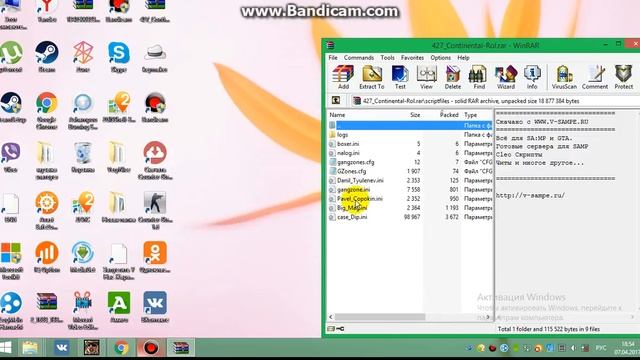Viewport: 640px width, 360px height.
Task: Run the Test archive tool
Action: 400,77
